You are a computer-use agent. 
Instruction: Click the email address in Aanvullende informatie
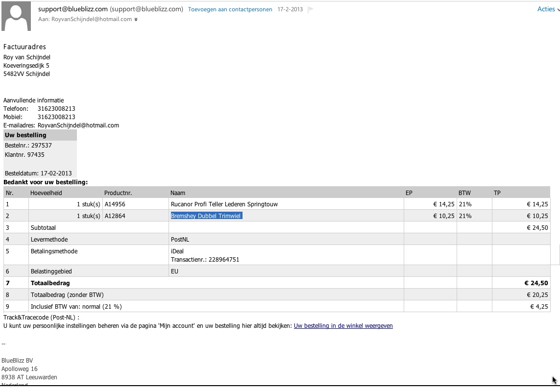pos(78,125)
